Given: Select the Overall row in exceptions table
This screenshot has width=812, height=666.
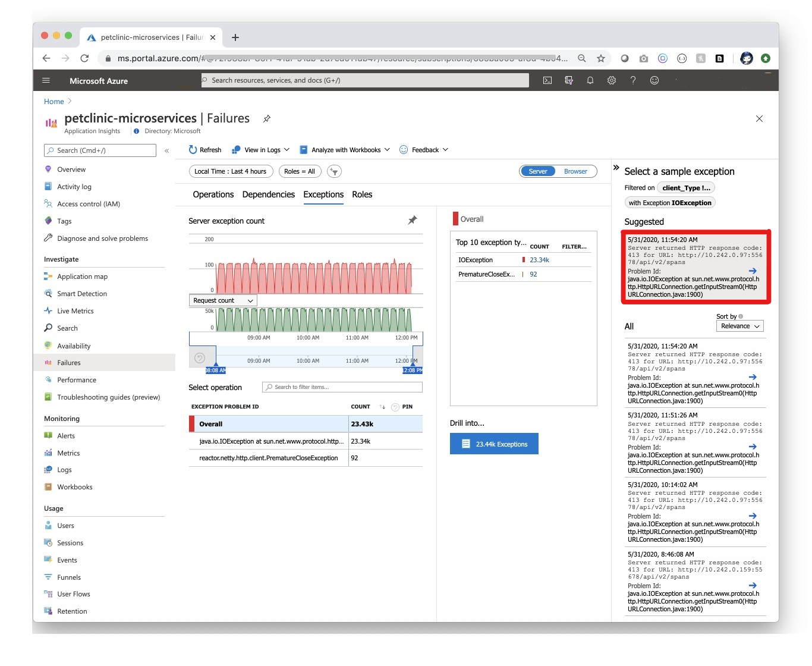Looking at the screenshot, I should 306,424.
